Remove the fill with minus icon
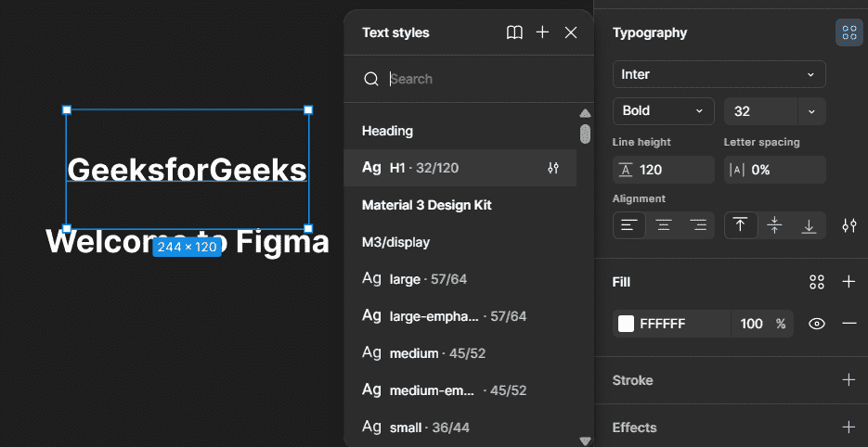The image size is (868, 447). pos(849,324)
